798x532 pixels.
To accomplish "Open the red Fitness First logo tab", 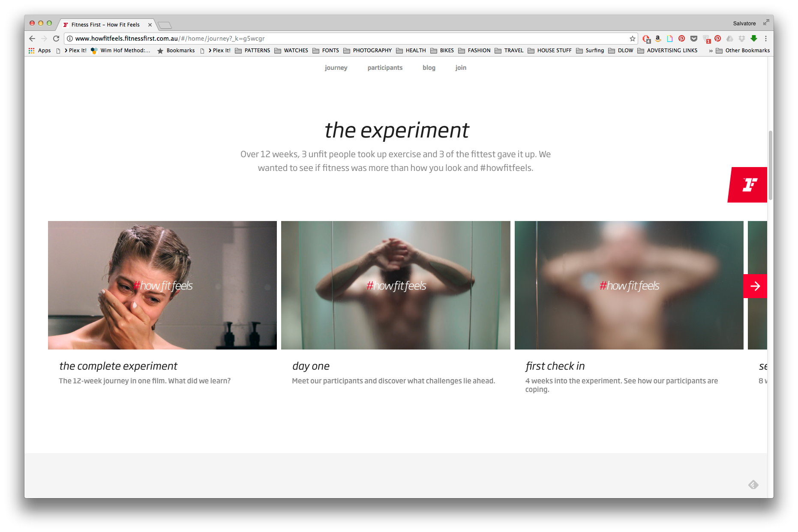I will (747, 185).
